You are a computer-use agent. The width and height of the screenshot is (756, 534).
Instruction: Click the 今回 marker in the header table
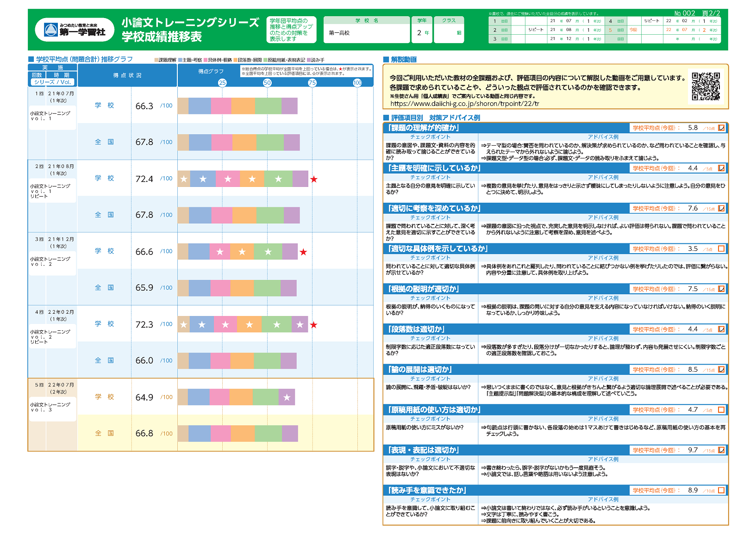[x=633, y=30]
